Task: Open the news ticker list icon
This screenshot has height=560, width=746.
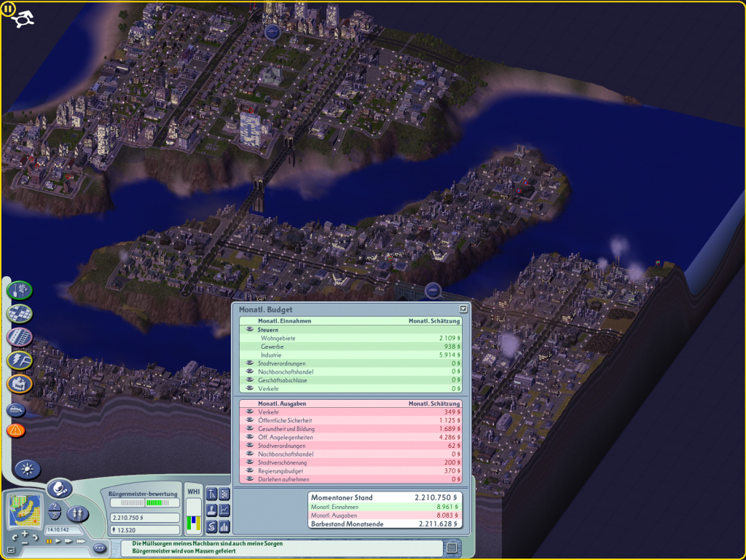Action: [452, 548]
